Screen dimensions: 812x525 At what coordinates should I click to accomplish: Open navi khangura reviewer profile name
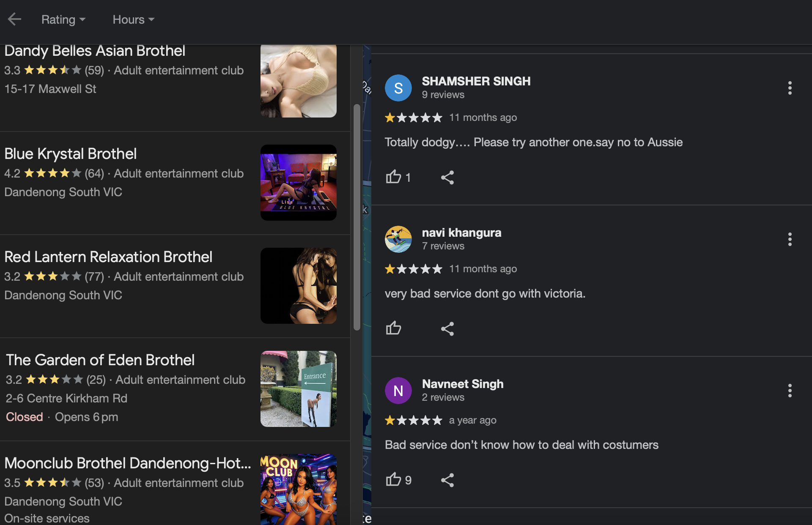pos(461,232)
